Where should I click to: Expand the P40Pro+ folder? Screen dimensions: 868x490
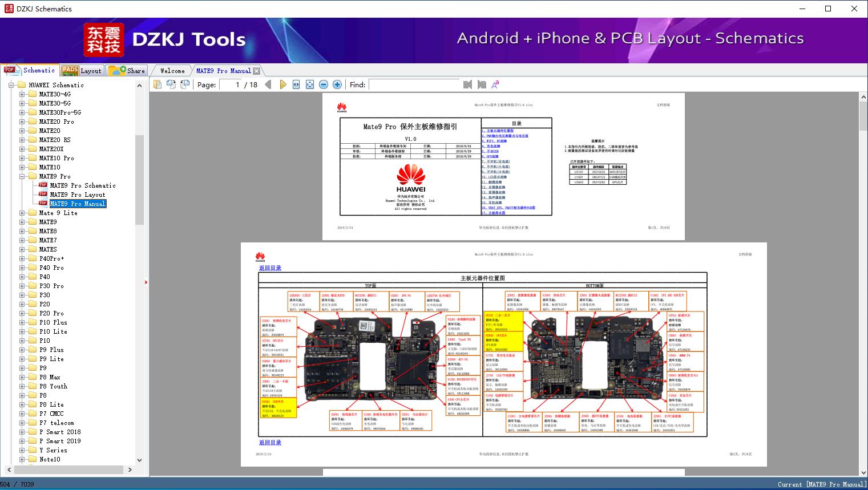(22, 258)
